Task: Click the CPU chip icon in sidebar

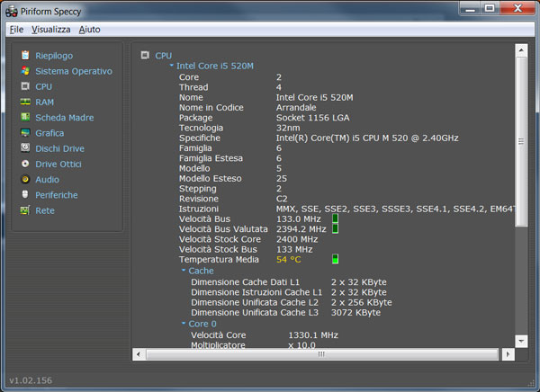Action: [x=25, y=86]
